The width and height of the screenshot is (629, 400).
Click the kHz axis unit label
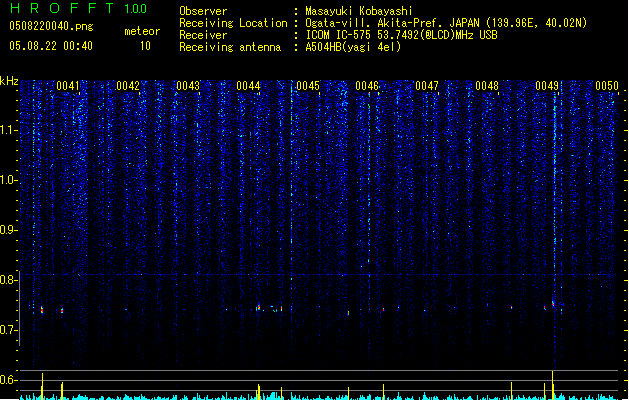coord(9,81)
